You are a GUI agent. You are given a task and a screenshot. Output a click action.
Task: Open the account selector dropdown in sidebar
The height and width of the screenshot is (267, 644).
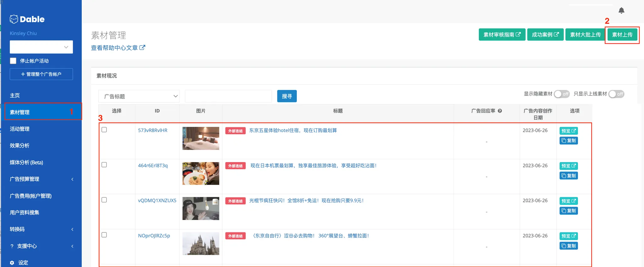(41, 47)
